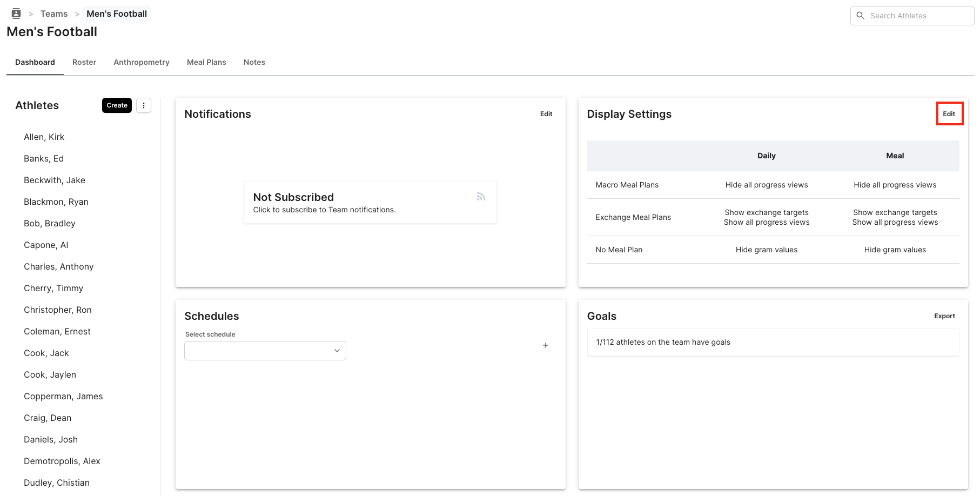This screenshot has width=980, height=496.
Task: Open the Select schedule dropdown
Action: click(265, 350)
